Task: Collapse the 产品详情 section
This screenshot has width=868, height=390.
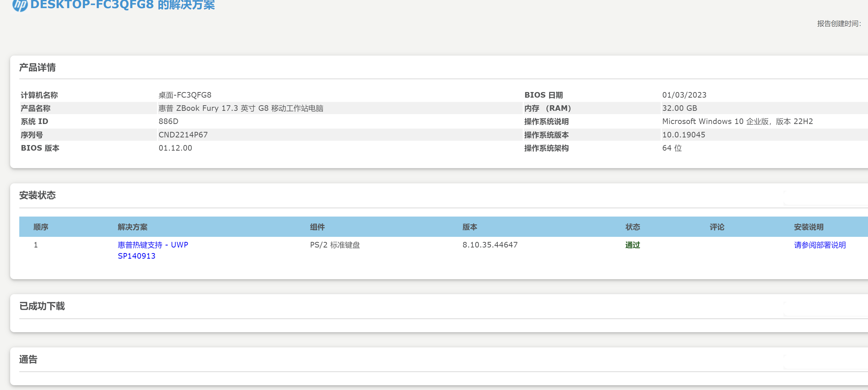Action: pyautogui.click(x=38, y=67)
